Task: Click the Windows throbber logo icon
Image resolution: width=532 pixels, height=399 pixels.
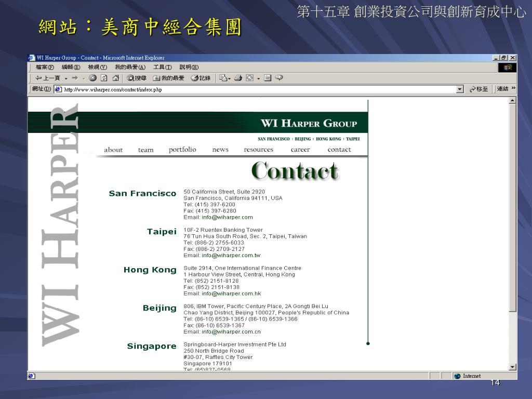Action: point(507,68)
